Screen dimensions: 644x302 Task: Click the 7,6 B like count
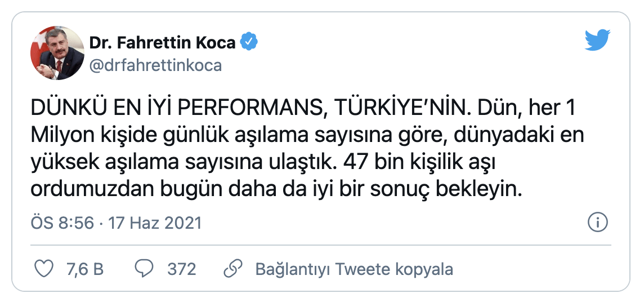[85, 269]
